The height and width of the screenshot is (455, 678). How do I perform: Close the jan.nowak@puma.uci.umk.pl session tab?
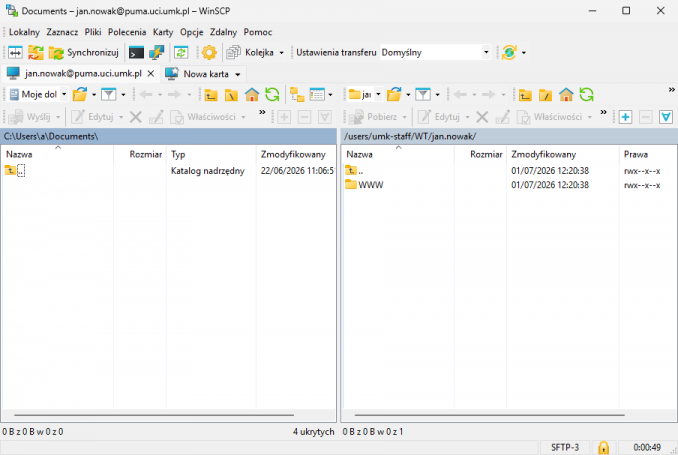pos(151,74)
